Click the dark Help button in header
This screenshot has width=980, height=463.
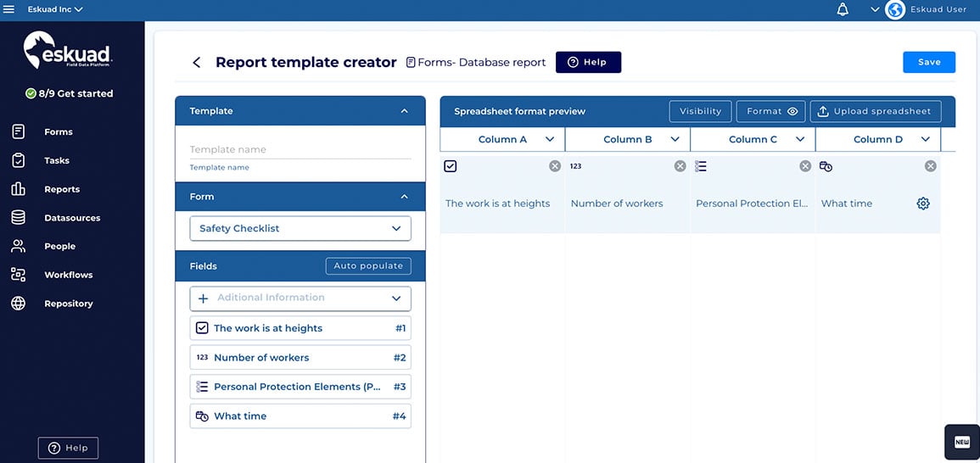coord(588,63)
